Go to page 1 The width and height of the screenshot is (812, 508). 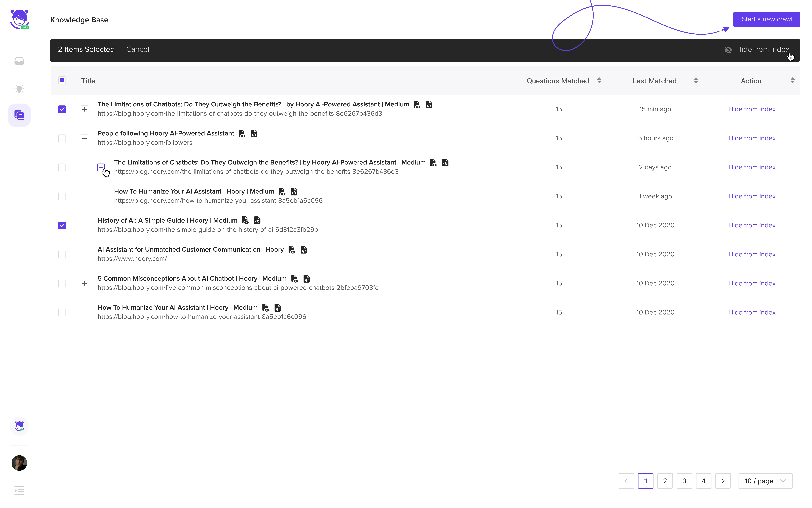coord(646,481)
